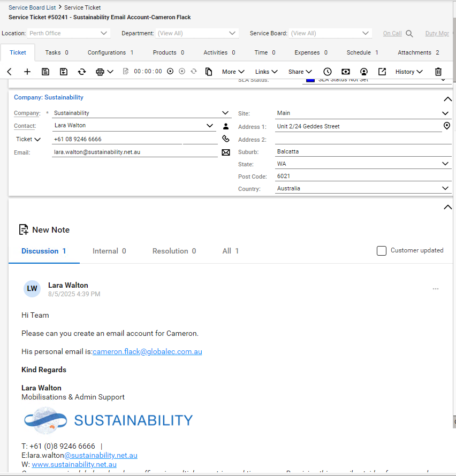Image resolution: width=456 pixels, height=476 pixels.
Task: Open contact details person icon beside Lara Walton
Action: [x=226, y=126]
